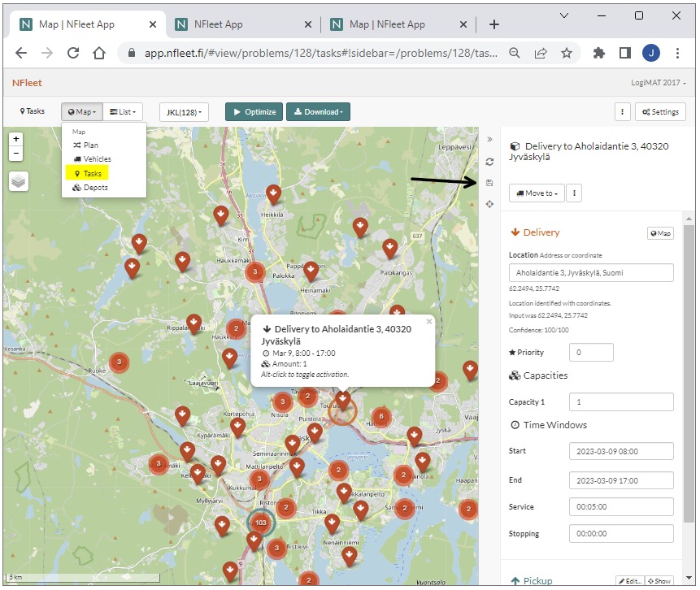This screenshot has width=700, height=590.
Task: Open browser extensions puzzle icon
Action: pyautogui.click(x=598, y=53)
